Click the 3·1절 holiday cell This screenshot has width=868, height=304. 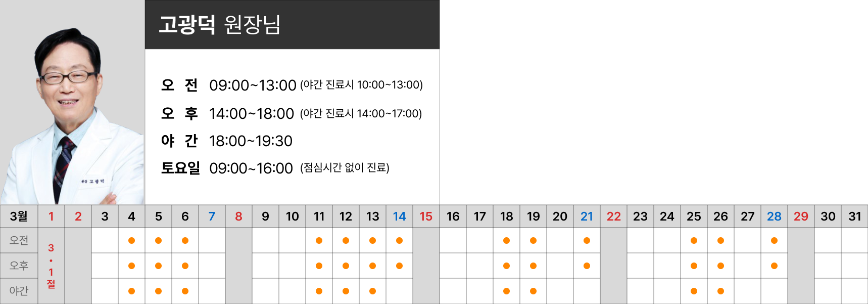click(x=51, y=266)
